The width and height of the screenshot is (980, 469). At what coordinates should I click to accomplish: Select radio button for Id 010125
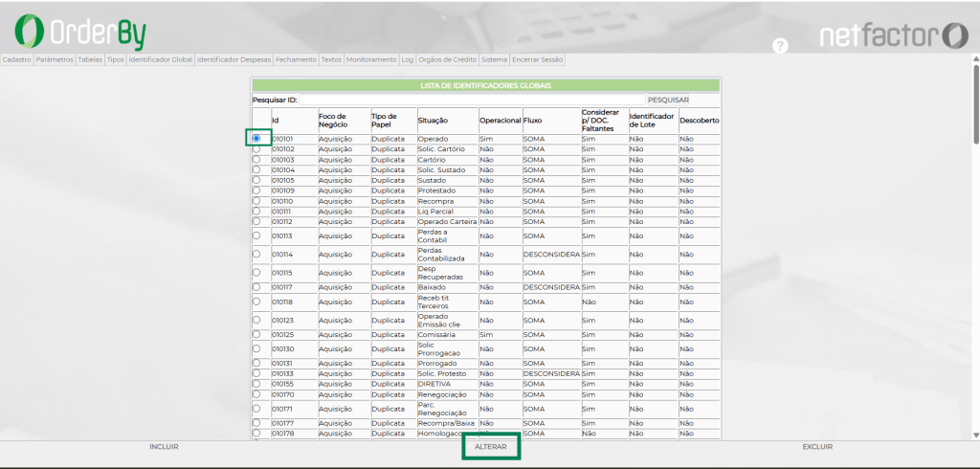coord(256,334)
